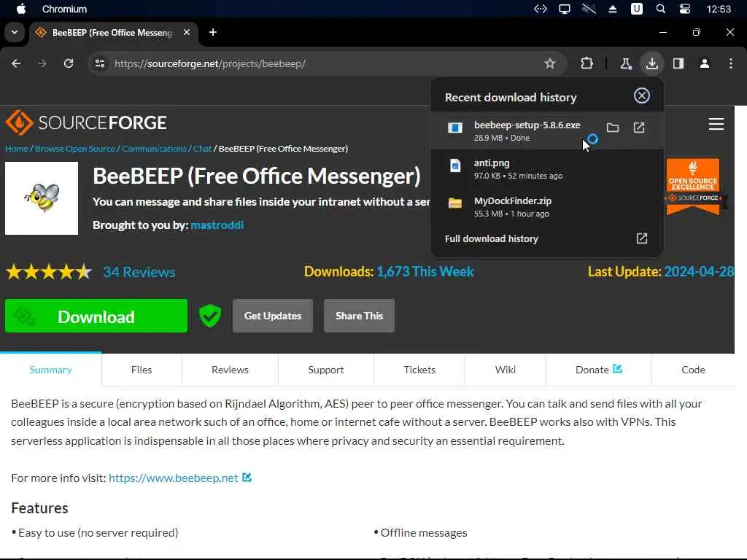Switch to the Files tab

tap(142, 370)
